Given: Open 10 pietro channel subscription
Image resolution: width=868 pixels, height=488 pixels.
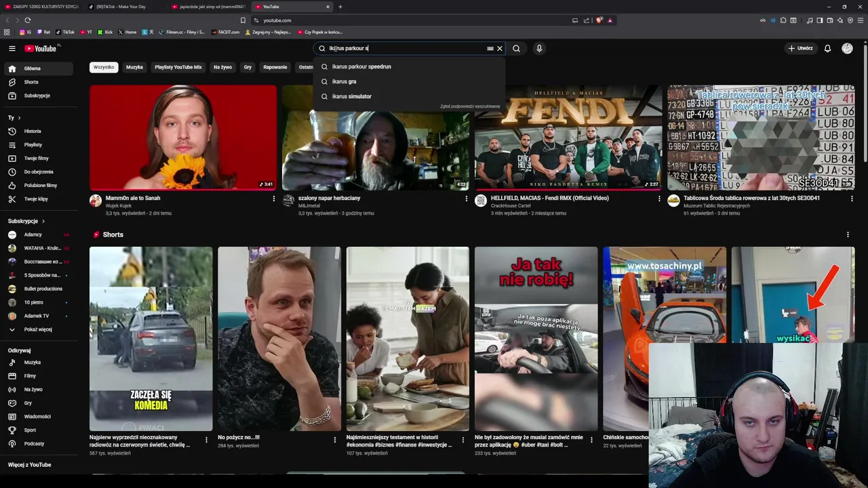Looking at the screenshot, I should coord(39,302).
